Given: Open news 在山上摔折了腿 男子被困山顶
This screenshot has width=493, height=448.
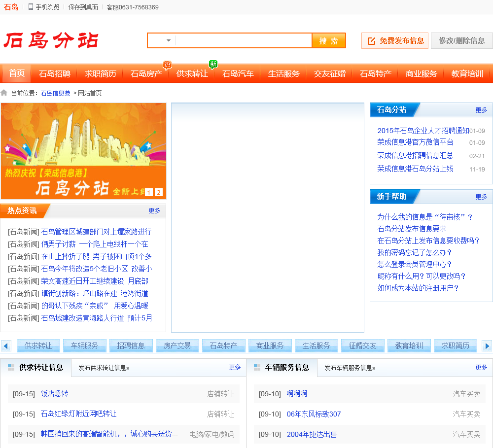Looking at the screenshot, I should click(96, 256).
